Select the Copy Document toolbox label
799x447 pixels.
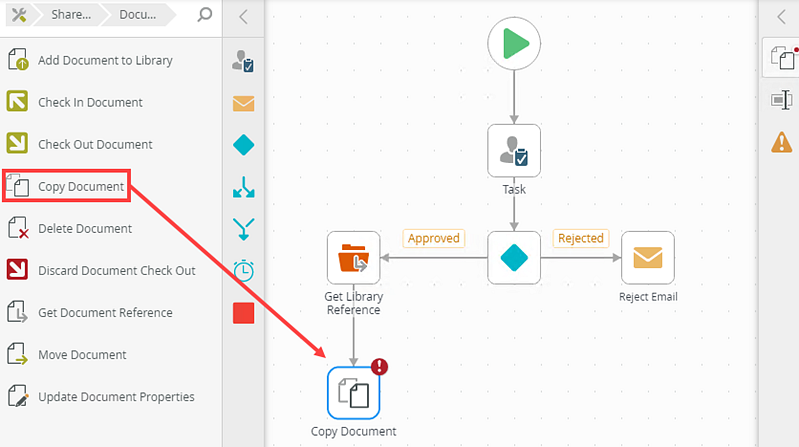(81, 187)
